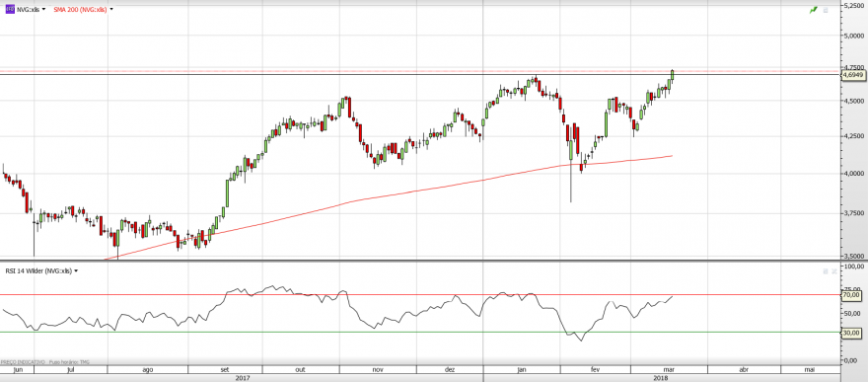The image size is (868, 382).
Task: Click the 'jan' month on time axis
Action: pyautogui.click(x=522, y=369)
